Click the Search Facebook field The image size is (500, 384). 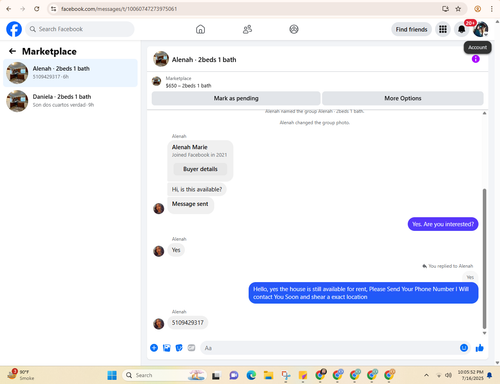[x=80, y=29]
